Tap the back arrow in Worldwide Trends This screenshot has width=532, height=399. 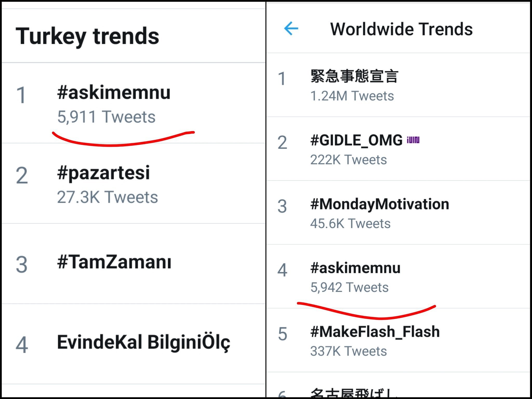point(291,29)
